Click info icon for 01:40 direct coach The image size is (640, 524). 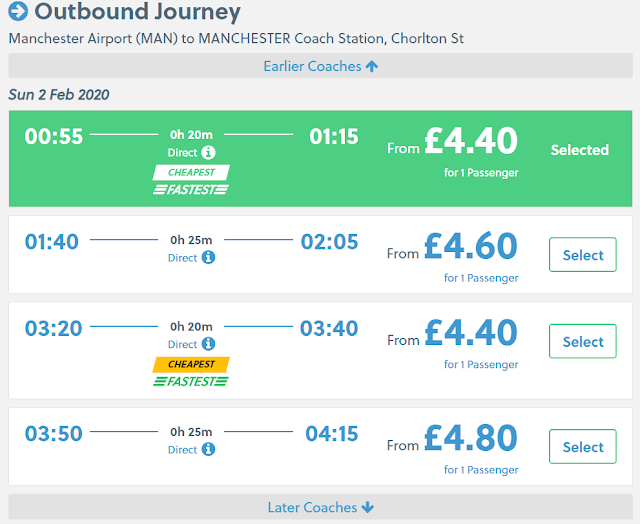pyautogui.click(x=208, y=258)
